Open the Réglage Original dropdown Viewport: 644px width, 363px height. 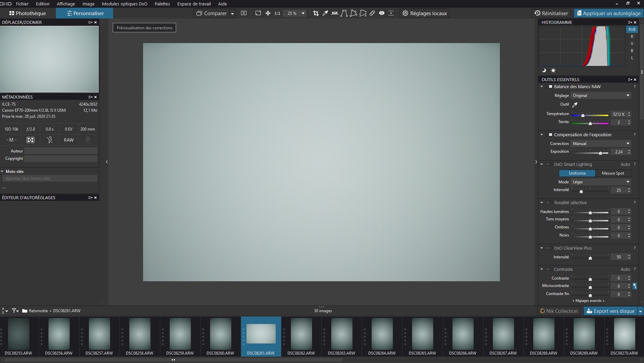[x=601, y=96]
